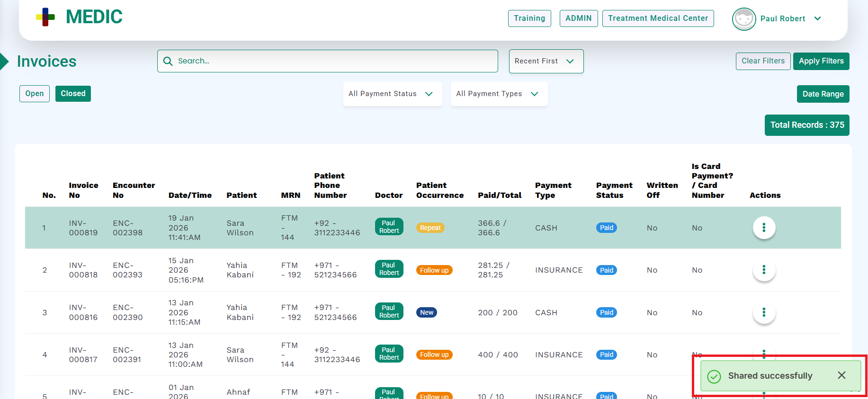Go to the ADMIN section
The width and height of the screenshot is (868, 399).
point(578,18)
